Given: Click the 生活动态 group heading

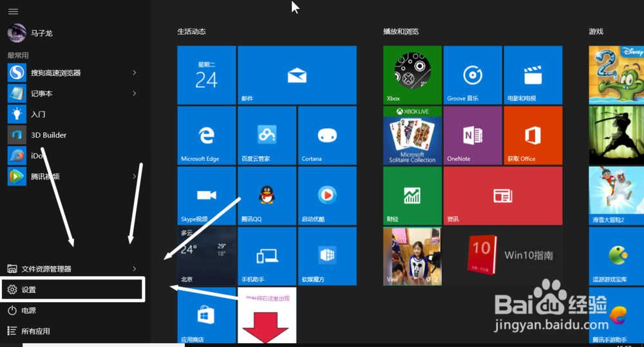Looking at the screenshot, I should [191, 32].
